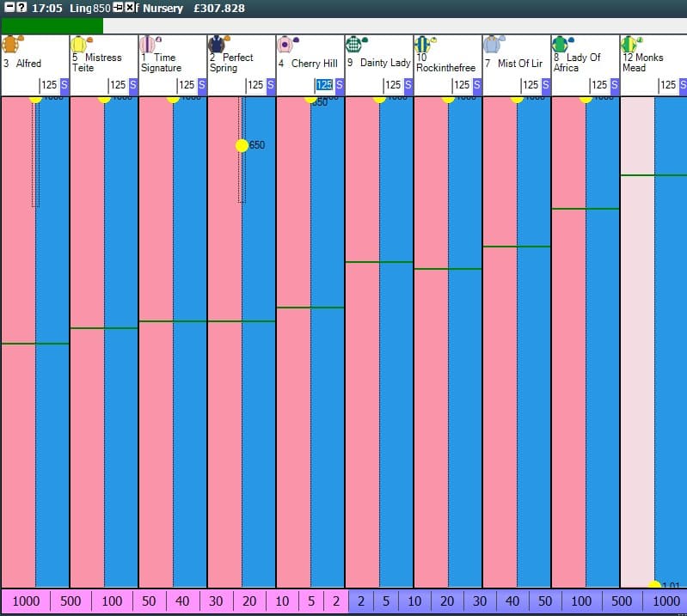Click Perfect Spring's navy silk icon
The image size is (687, 616).
[x=218, y=44]
